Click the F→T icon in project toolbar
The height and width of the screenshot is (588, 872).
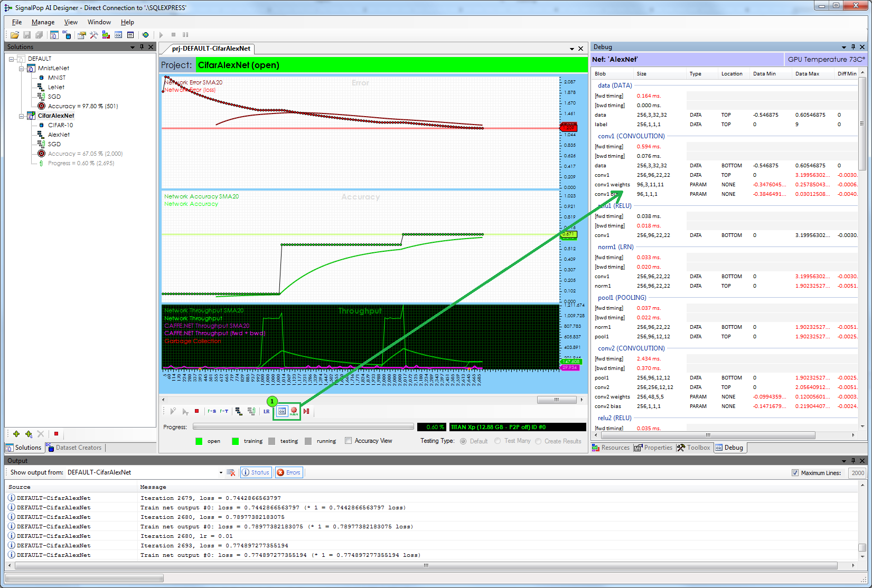(224, 411)
